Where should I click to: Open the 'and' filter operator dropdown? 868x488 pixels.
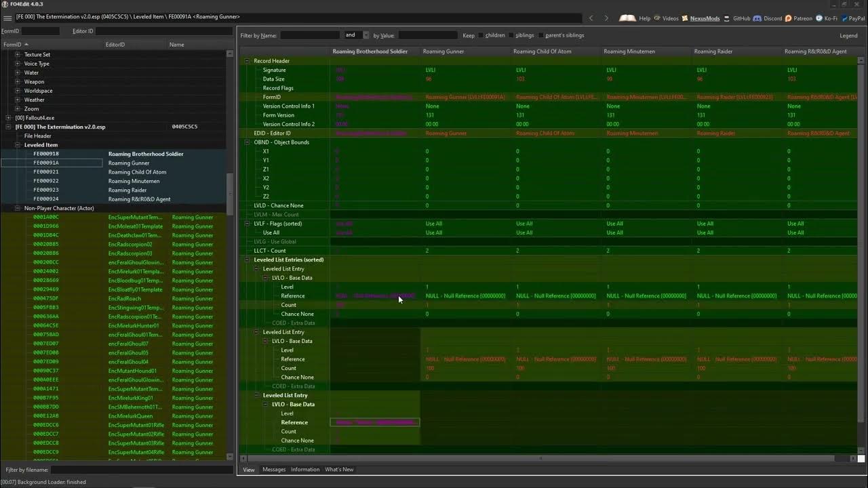[356, 35]
